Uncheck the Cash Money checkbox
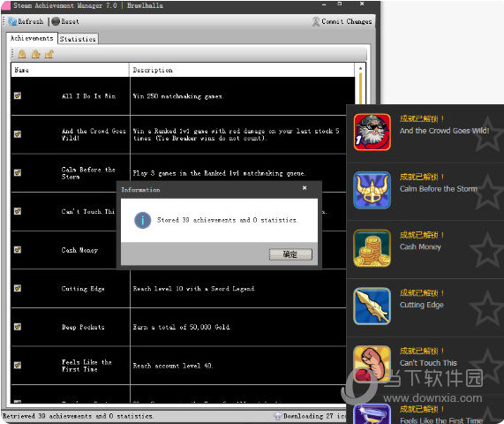 tap(18, 250)
